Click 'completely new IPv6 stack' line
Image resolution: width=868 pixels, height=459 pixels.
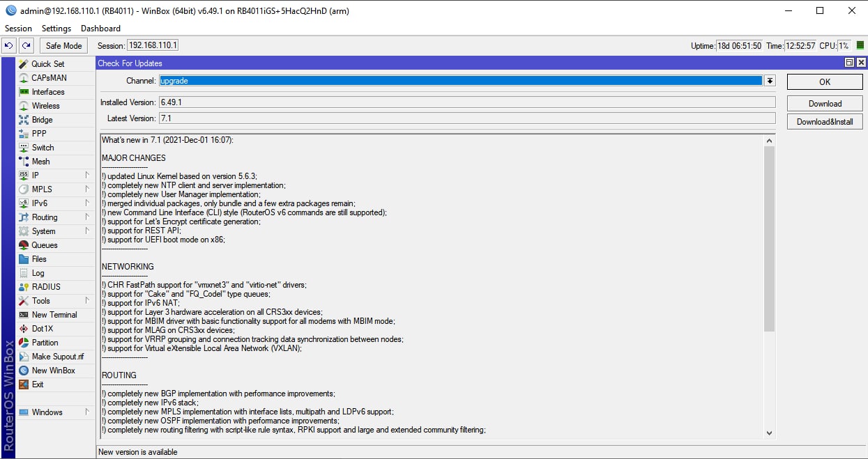tap(150, 403)
